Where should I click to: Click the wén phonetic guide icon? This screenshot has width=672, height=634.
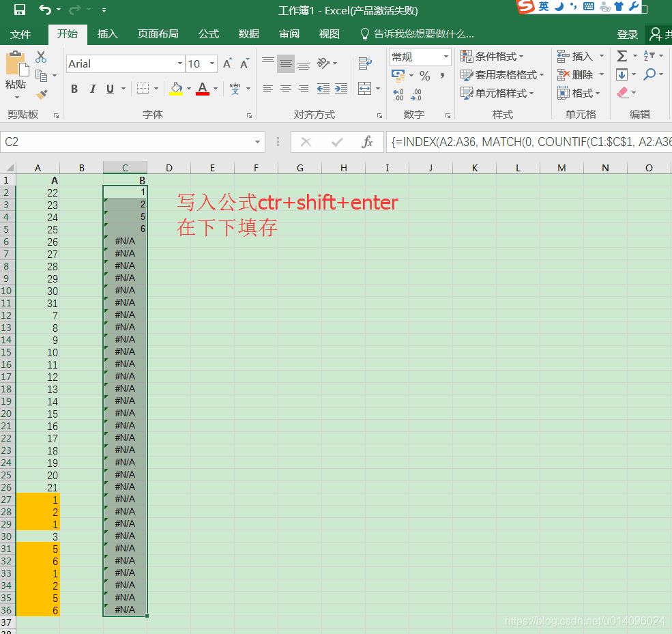235,88
